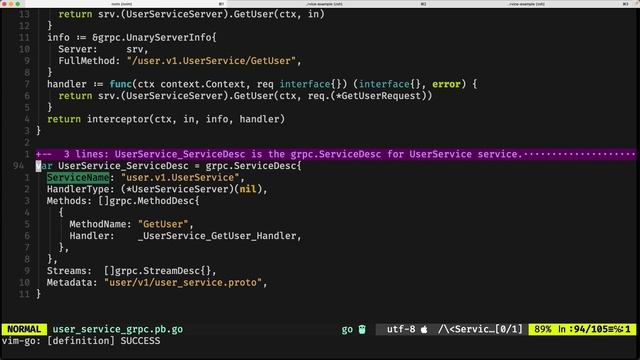Click grpc.ServiceDesc{ type on line 94

[253, 166]
